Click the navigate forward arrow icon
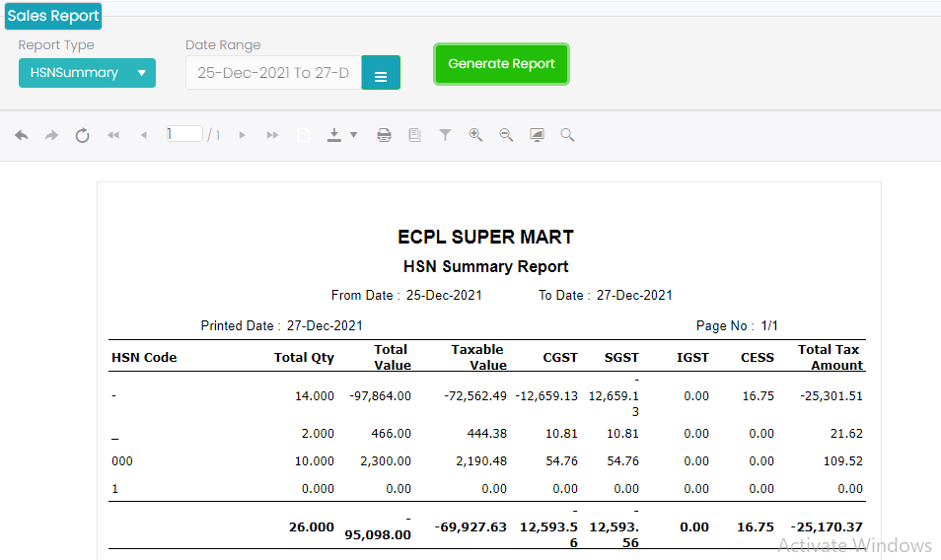Image resolution: width=941 pixels, height=560 pixels. point(52,135)
